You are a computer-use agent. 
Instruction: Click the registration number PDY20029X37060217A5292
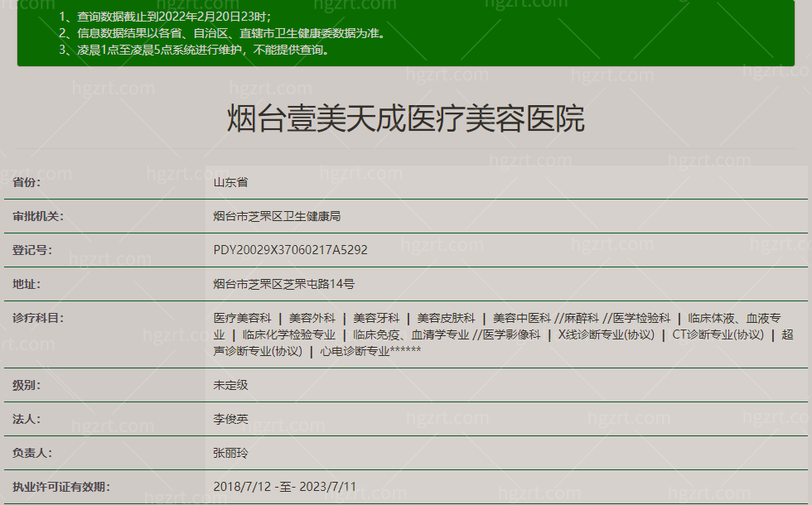pyautogui.click(x=291, y=250)
